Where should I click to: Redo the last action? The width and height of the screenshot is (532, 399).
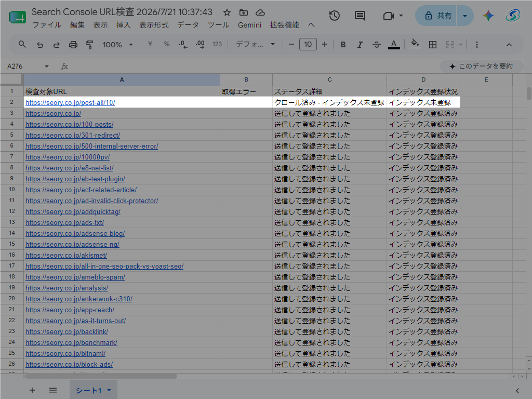click(56, 45)
